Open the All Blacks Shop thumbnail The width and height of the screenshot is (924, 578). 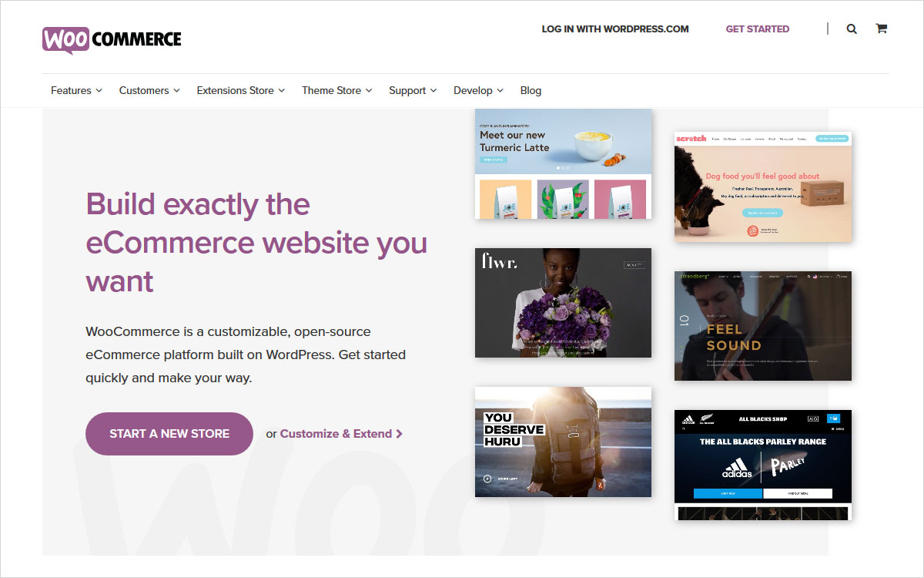[x=763, y=465]
